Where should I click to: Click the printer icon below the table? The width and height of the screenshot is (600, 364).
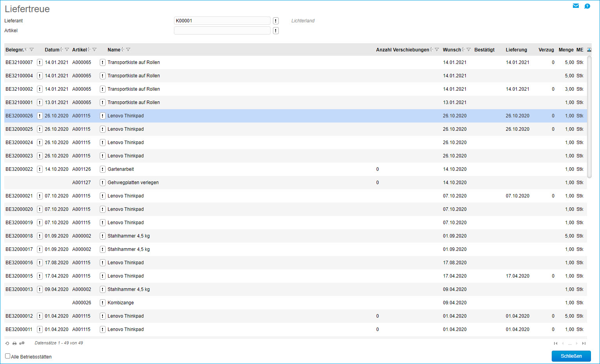tap(15, 343)
